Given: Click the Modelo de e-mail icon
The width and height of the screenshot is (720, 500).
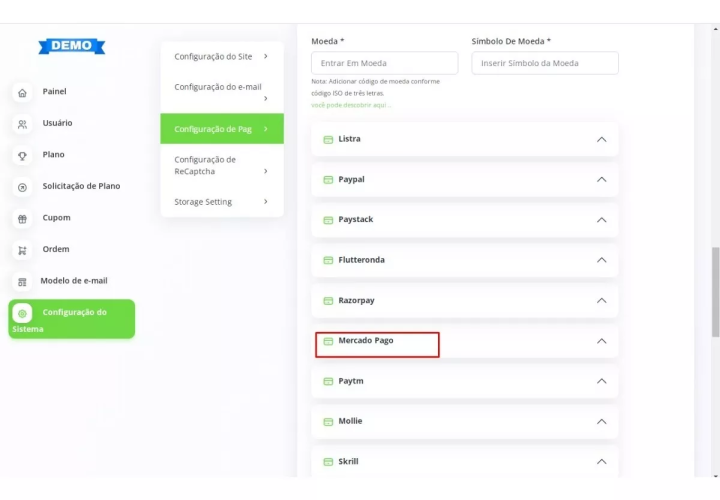Looking at the screenshot, I should (x=23, y=282).
